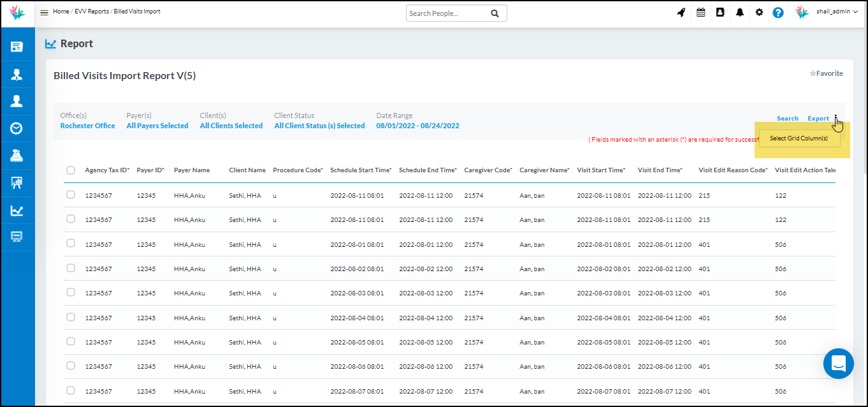Toggle the select-all checkbox in grid header
The width and height of the screenshot is (868, 407).
tap(71, 170)
